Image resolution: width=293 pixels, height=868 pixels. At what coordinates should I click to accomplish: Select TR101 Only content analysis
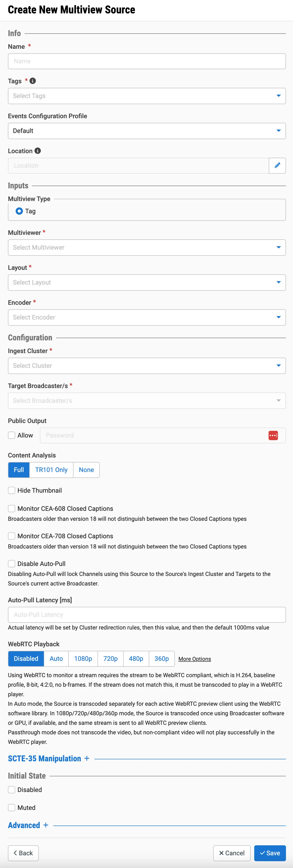coord(51,470)
